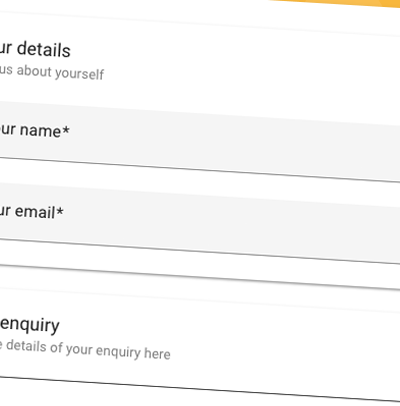Click the asterisk after the name label

pos(66,130)
